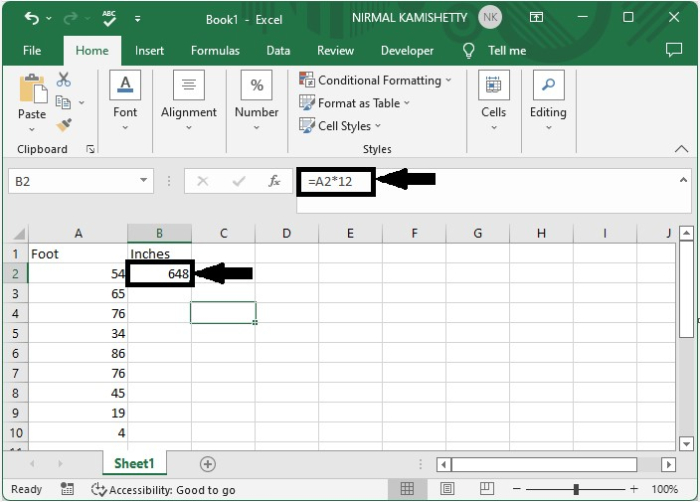The width and height of the screenshot is (700, 502).
Task: Click the zoom in plus button
Action: (x=633, y=489)
